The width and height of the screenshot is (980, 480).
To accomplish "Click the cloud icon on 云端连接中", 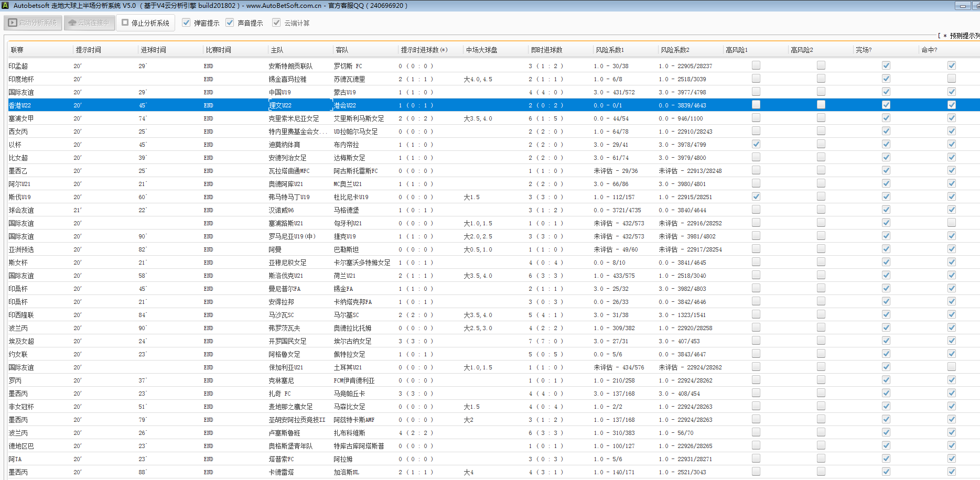I will (x=72, y=23).
